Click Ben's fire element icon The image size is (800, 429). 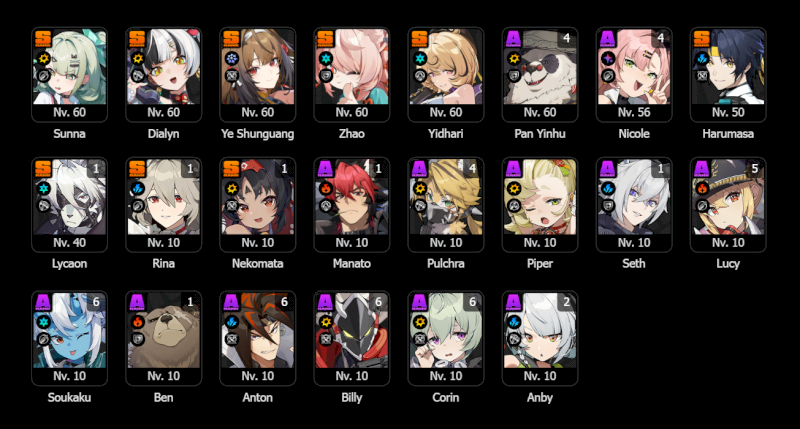pyautogui.click(x=138, y=322)
